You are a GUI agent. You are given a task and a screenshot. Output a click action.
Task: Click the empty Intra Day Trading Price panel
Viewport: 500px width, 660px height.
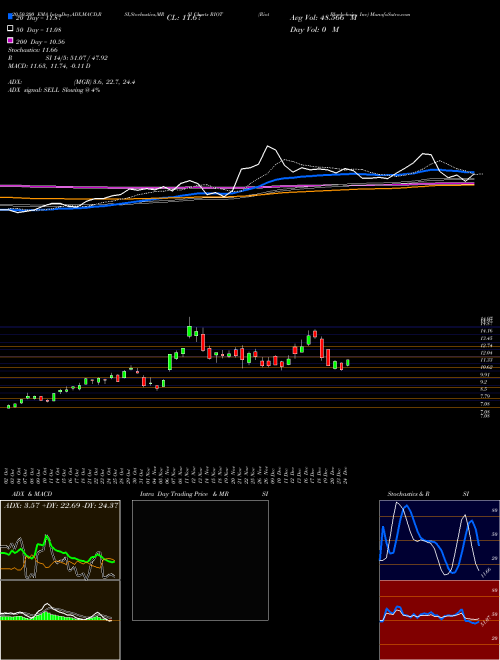tap(200, 560)
